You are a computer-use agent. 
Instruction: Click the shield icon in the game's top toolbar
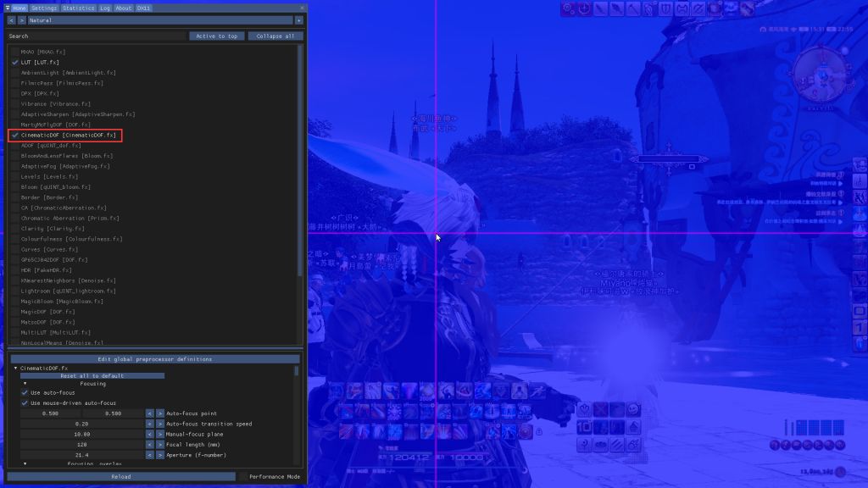665,8
